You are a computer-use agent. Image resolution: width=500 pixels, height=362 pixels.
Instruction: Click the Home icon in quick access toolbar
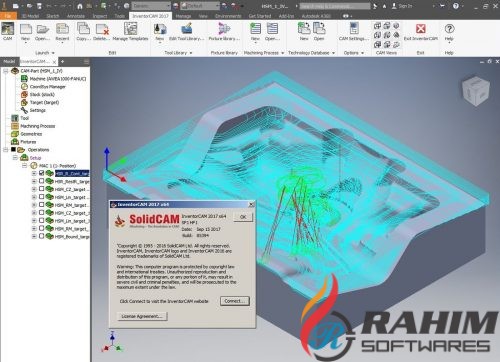80,6
